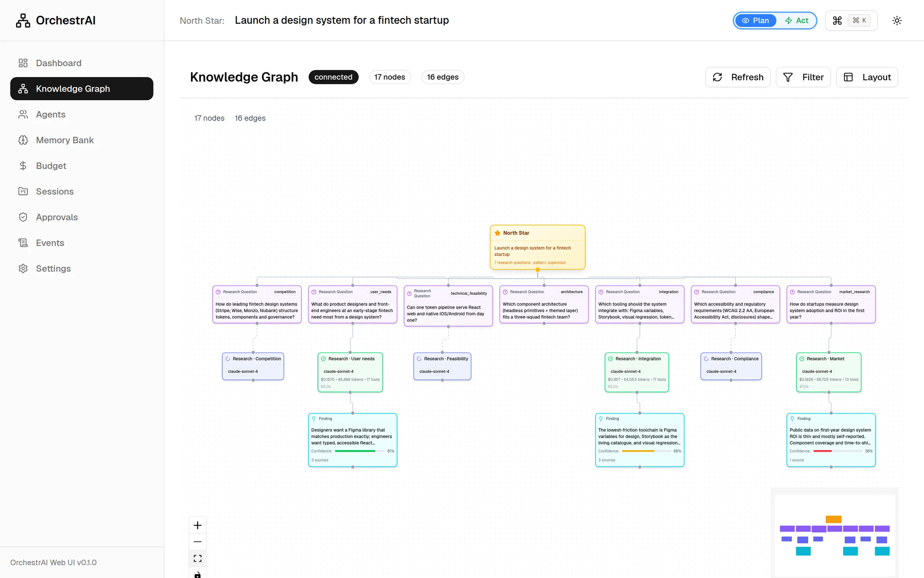924x578 pixels.
Task: Click the architecture tag badge
Action: pyautogui.click(x=571, y=292)
